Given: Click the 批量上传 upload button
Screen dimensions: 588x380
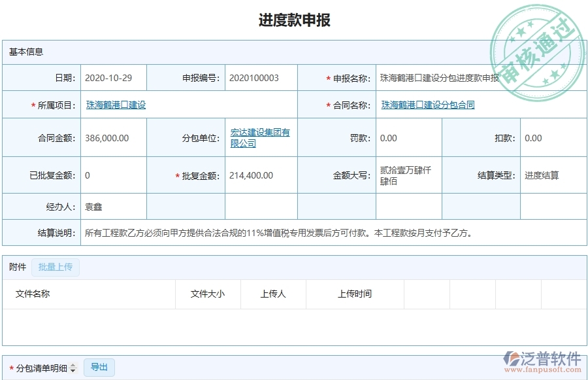Looking at the screenshot, I should 56,267.
